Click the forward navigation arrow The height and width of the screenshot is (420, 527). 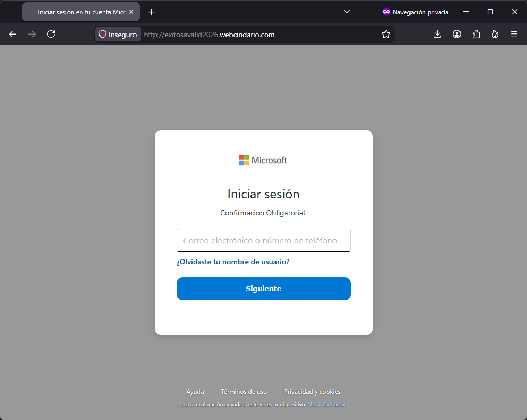coord(32,34)
